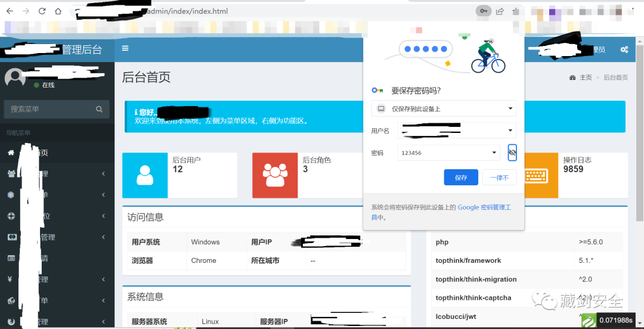This screenshot has height=329, width=644.
Task: Open sidebar item with list card icon
Action: click(57, 258)
